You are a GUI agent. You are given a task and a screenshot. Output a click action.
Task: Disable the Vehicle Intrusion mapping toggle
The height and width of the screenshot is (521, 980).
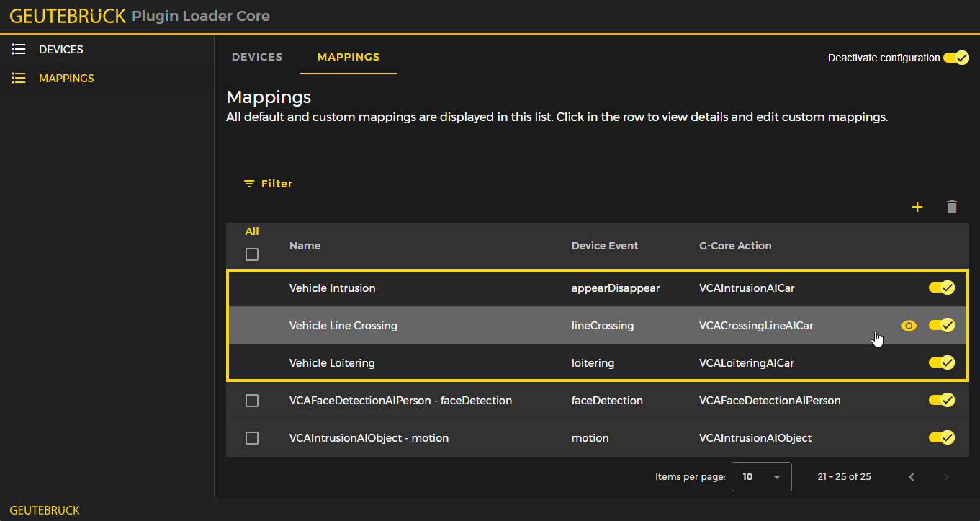tap(942, 288)
